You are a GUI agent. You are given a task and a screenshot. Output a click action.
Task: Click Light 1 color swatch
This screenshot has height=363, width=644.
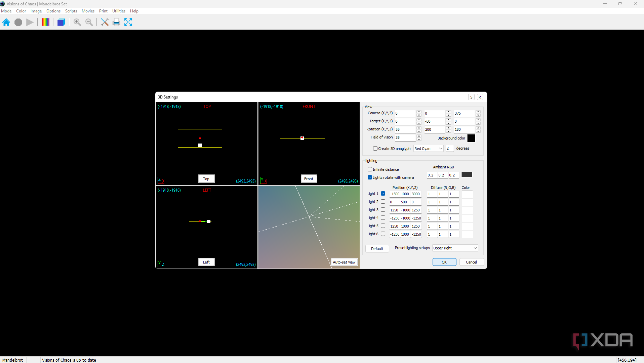coord(467,194)
